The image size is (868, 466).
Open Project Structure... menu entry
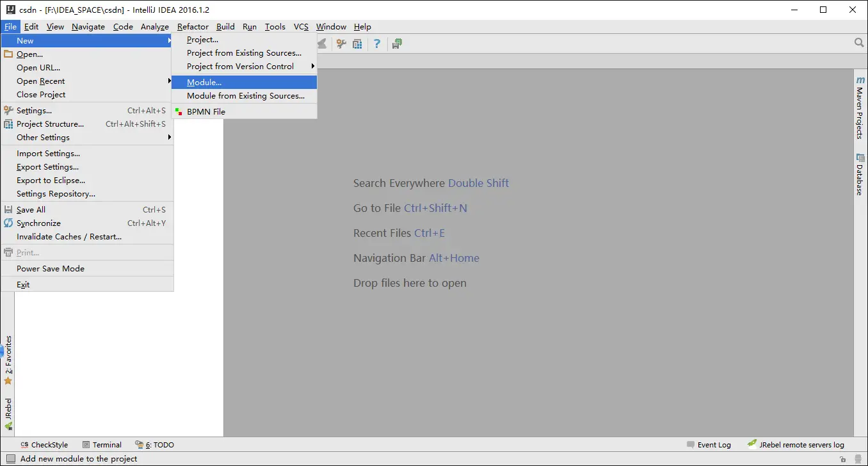coord(87,124)
